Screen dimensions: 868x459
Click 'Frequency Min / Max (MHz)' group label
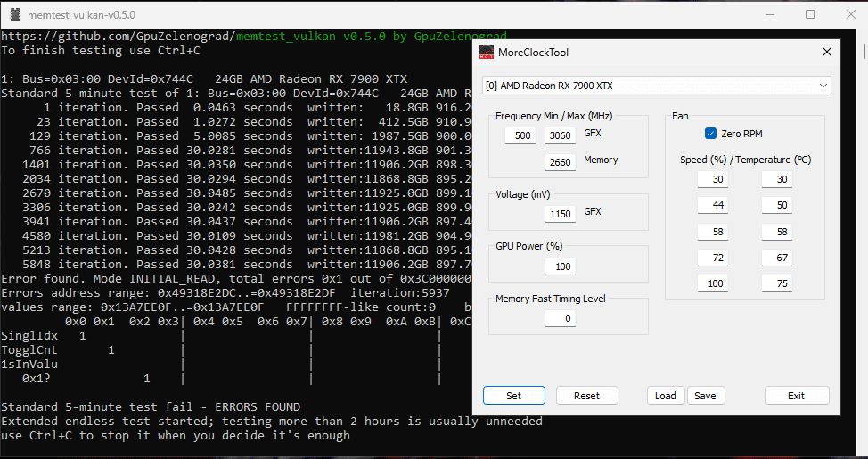(554, 116)
